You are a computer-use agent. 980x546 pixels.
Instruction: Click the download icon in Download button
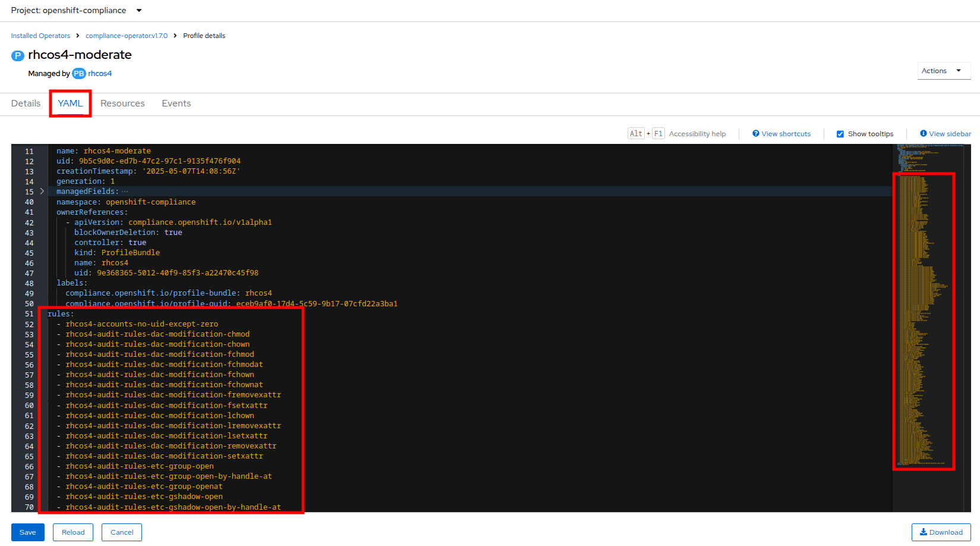click(924, 532)
